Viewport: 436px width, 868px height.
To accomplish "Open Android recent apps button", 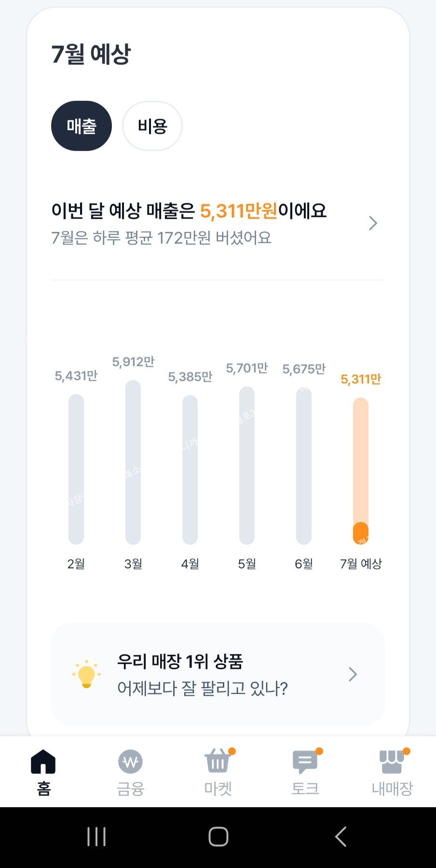I will coord(96,837).
